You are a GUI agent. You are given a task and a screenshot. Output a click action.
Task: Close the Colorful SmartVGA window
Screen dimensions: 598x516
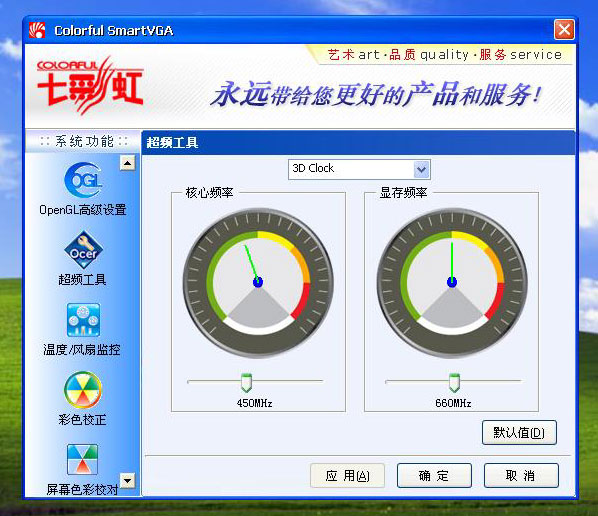point(564,30)
